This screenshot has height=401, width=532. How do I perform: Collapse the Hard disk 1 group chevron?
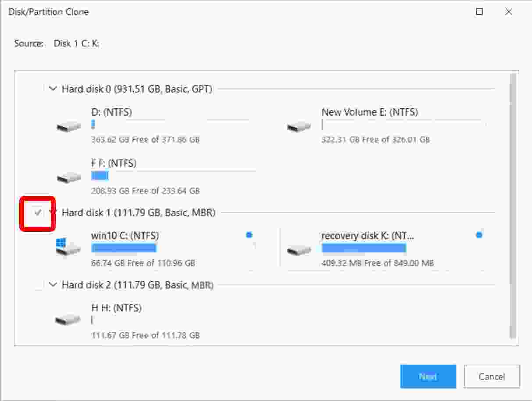pyautogui.click(x=53, y=213)
